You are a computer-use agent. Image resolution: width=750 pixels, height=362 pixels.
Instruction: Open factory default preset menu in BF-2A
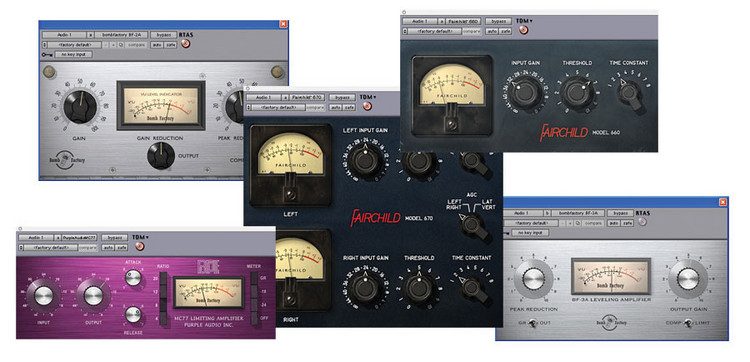point(75,45)
